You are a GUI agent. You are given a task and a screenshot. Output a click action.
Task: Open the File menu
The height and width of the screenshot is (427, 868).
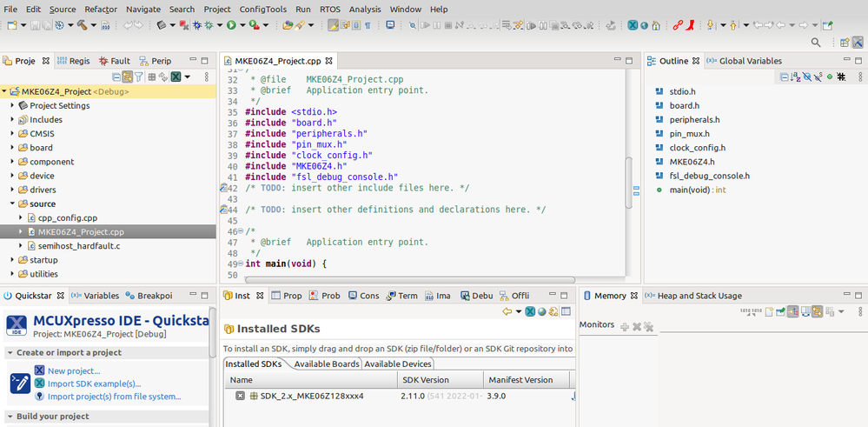coord(10,9)
